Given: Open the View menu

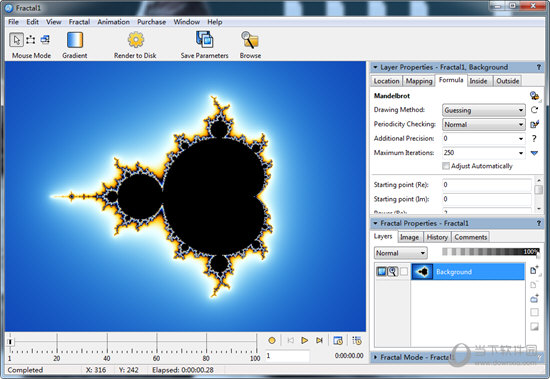Looking at the screenshot, I should click(53, 22).
